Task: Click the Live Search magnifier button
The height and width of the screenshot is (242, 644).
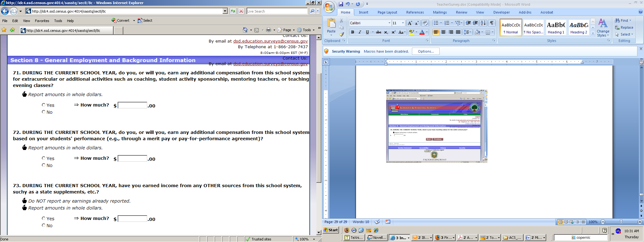Action: tap(312, 11)
